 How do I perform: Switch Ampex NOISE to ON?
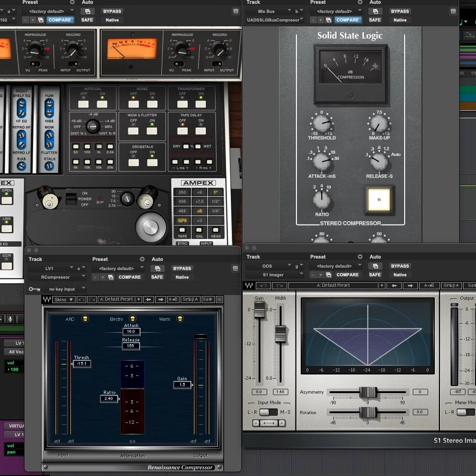point(152,104)
